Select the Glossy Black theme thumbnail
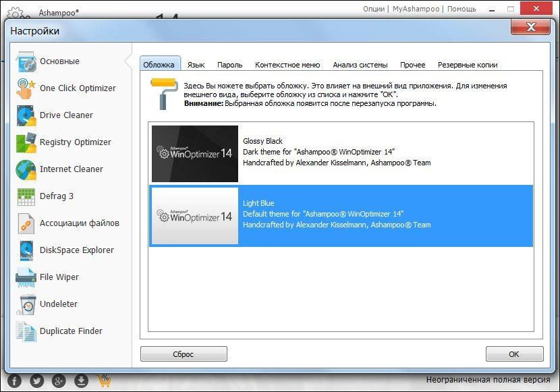This screenshot has width=560, height=392. click(195, 154)
